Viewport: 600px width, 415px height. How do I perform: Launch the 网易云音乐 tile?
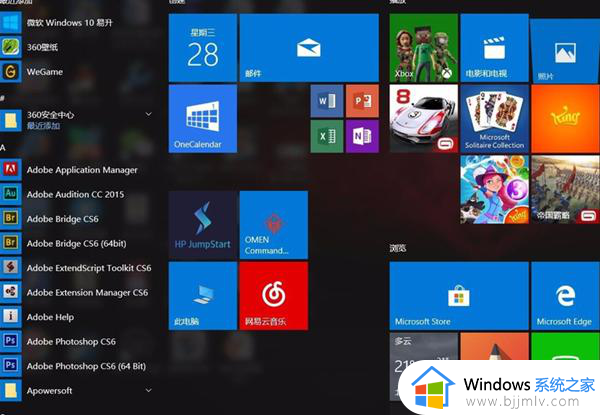tap(274, 296)
